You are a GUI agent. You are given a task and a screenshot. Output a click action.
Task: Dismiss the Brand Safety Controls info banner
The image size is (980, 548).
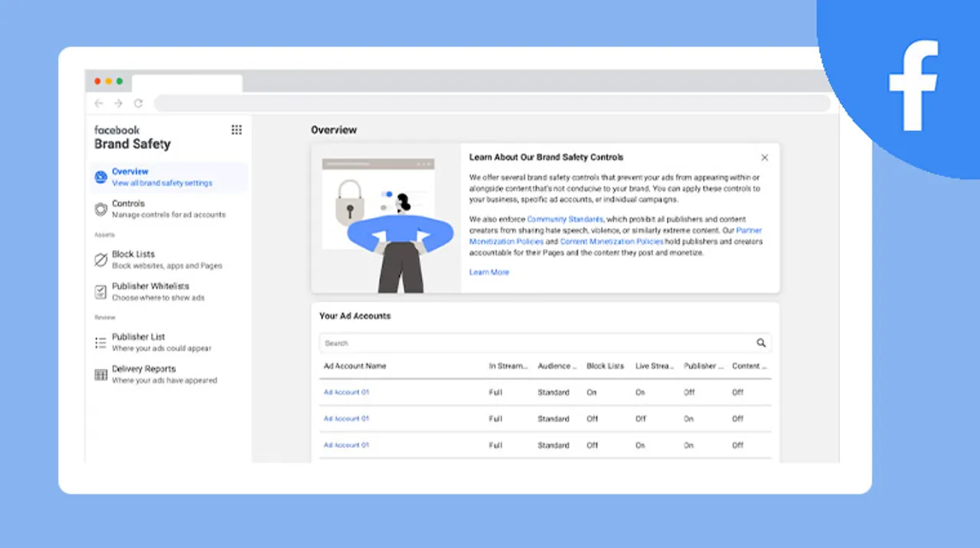coord(764,158)
